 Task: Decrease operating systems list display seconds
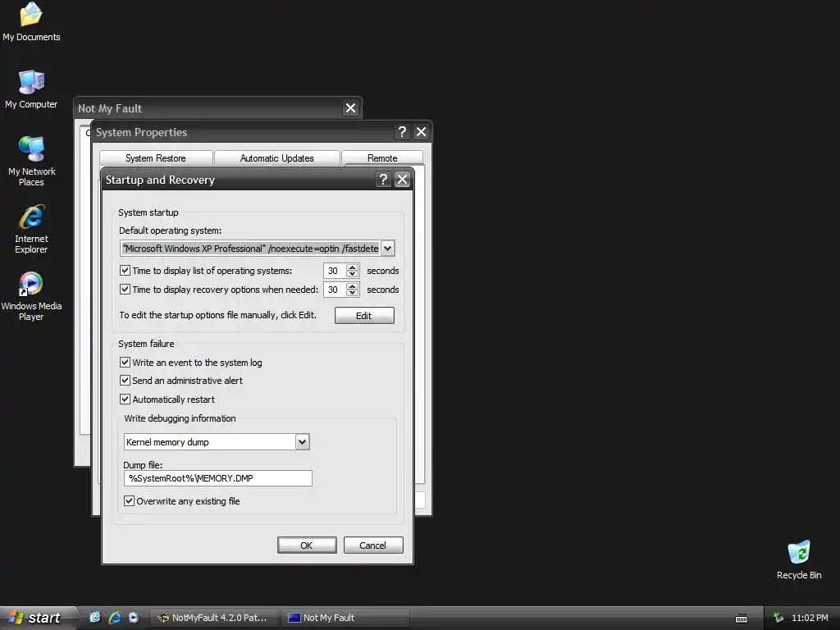tap(352, 274)
